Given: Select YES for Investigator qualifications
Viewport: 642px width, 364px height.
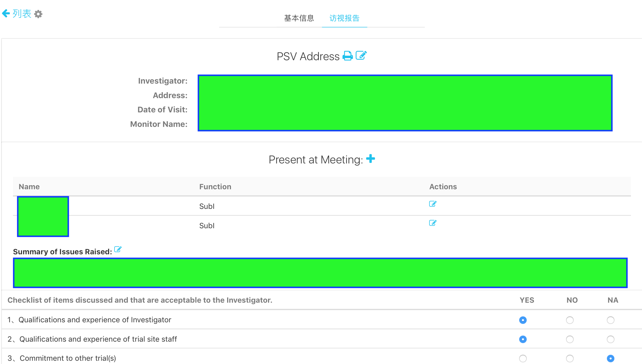Looking at the screenshot, I should tap(523, 320).
